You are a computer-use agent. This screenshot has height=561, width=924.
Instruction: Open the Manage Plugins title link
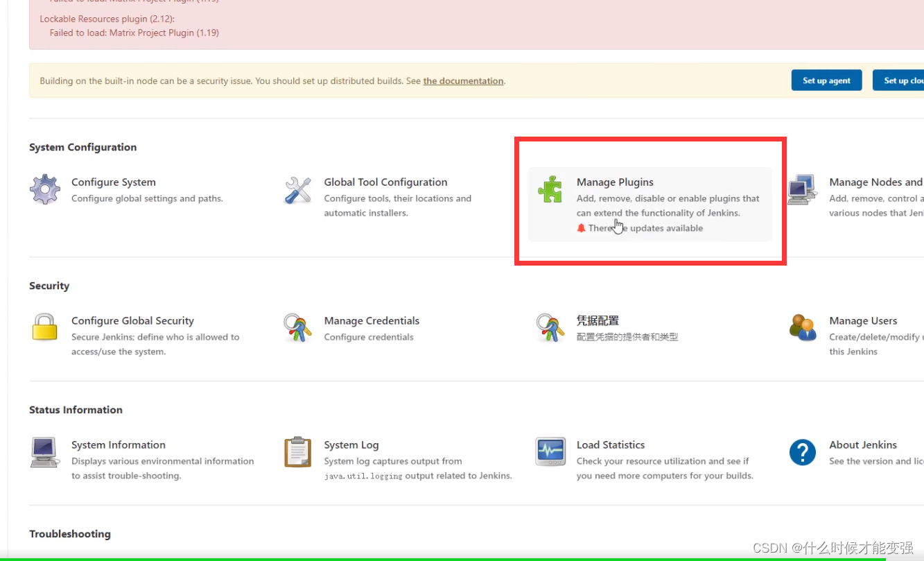[x=615, y=182]
